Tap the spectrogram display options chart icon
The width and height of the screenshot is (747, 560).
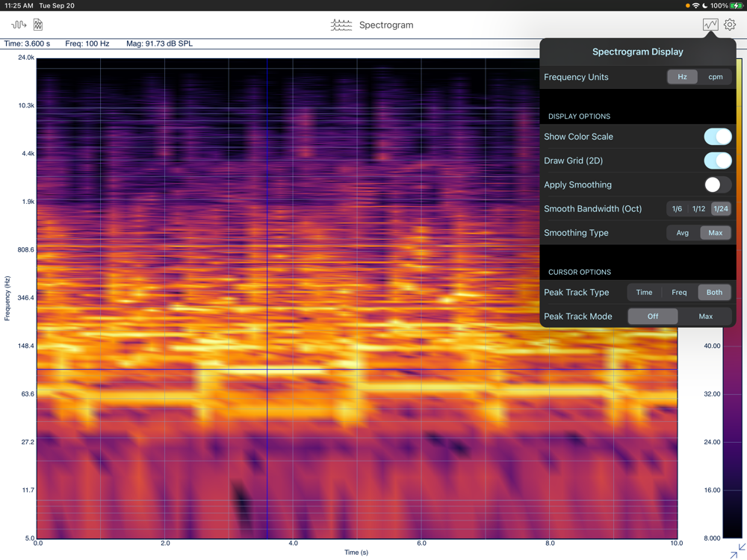point(710,25)
